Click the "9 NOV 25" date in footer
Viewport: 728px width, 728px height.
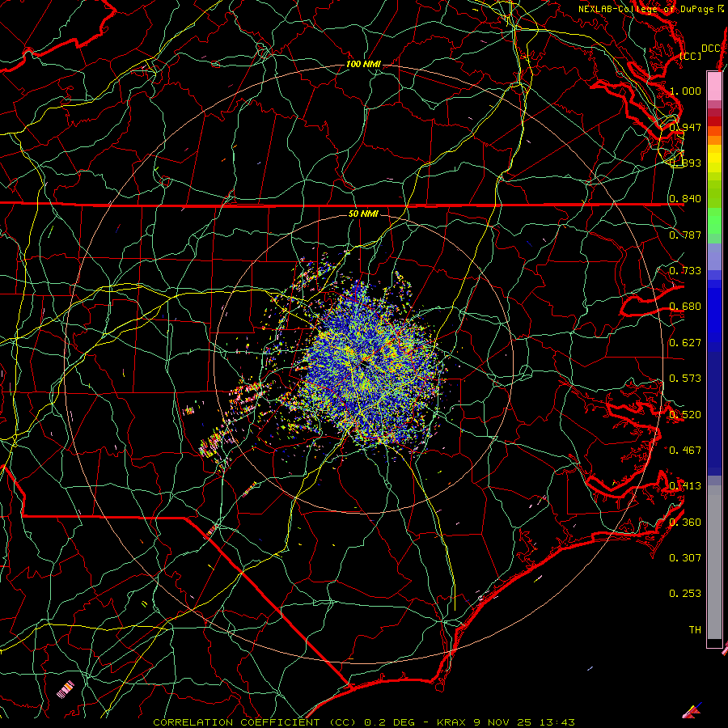504,722
